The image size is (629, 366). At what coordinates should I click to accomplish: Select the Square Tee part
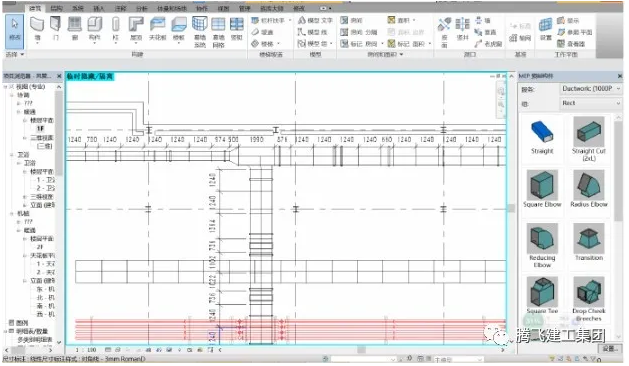(x=542, y=296)
